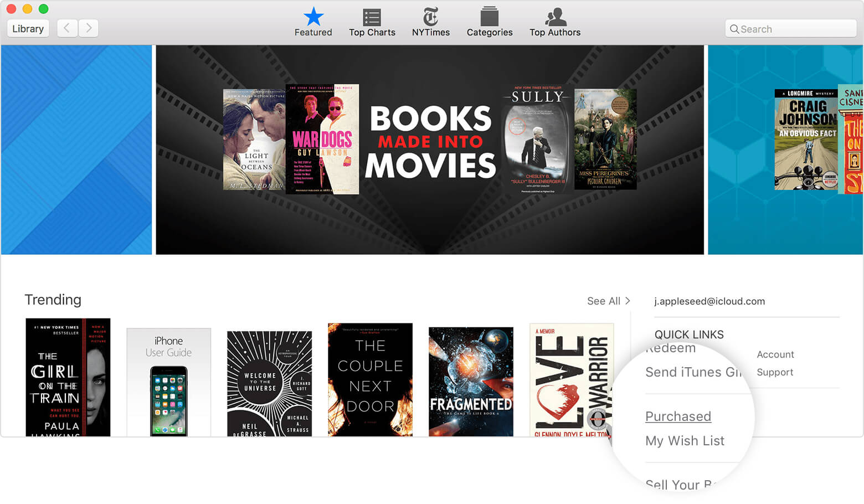The width and height of the screenshot is (864, 504).
Task: Click the yellow minimize window button
Action: 27,9
